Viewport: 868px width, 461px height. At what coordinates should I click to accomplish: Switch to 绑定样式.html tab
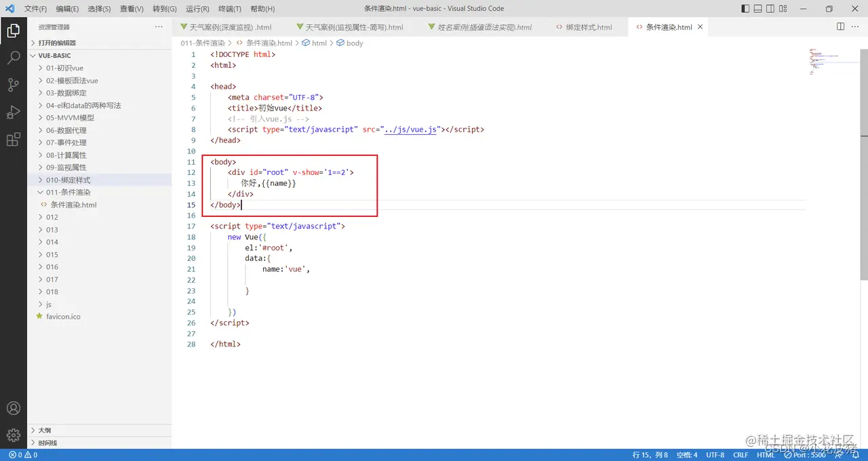tap(588, 27)
